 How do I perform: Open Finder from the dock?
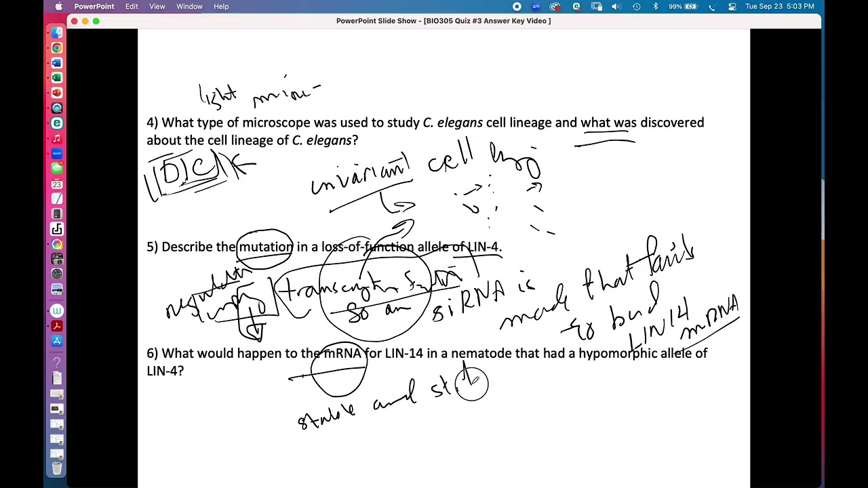click(57, 33)
